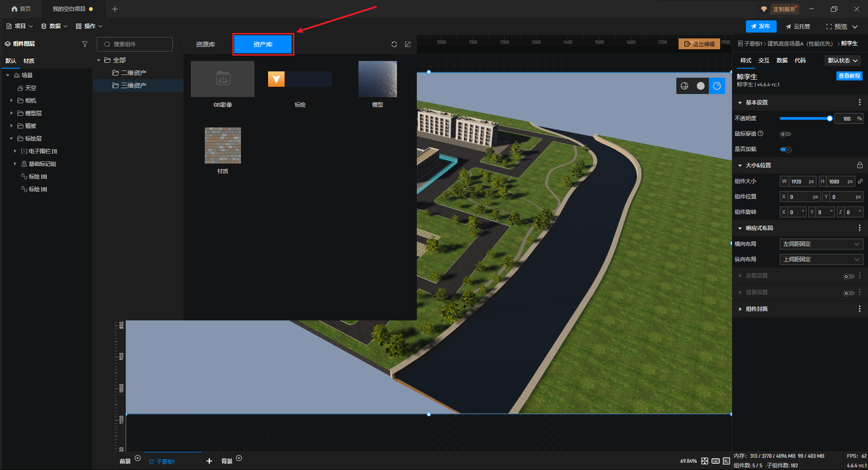
Task: Open the 交互 tab in properties panel
Action: click(764, 61)
